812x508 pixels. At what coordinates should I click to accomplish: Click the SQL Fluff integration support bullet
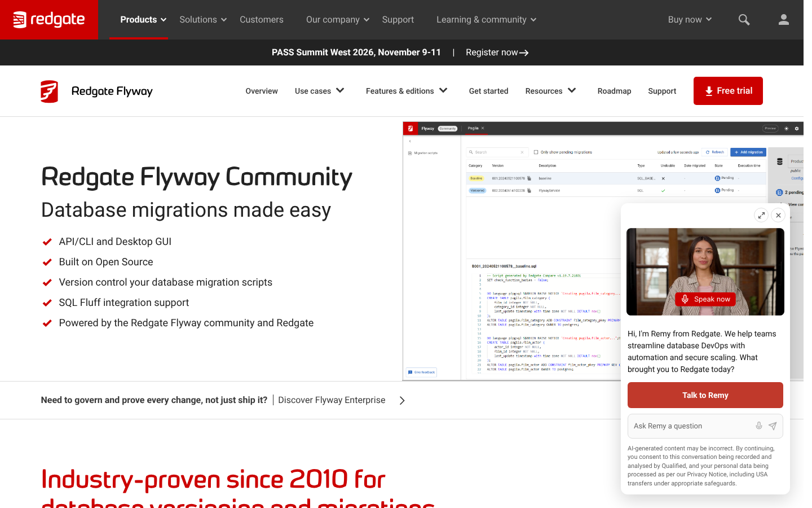click(124, 303)
